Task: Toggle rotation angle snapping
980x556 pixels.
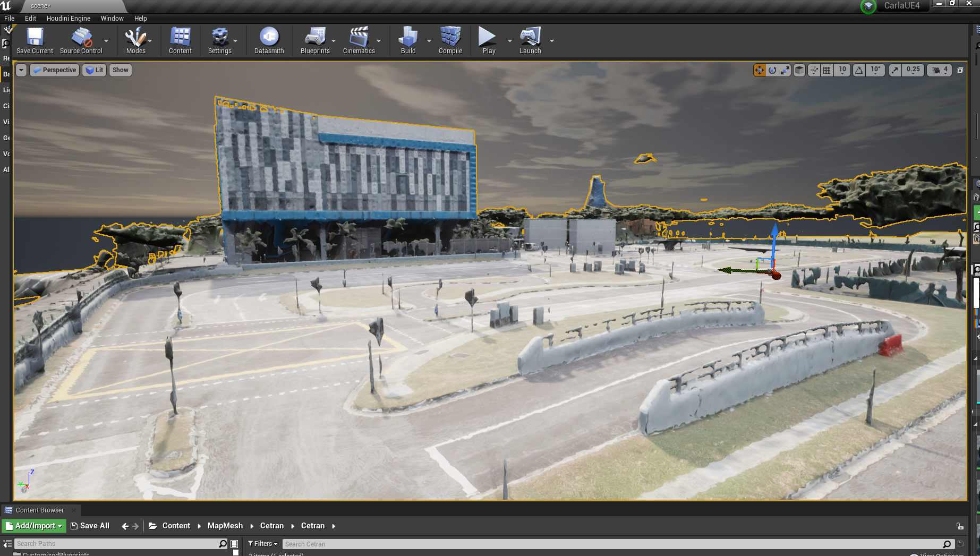Action: (859, 70)
